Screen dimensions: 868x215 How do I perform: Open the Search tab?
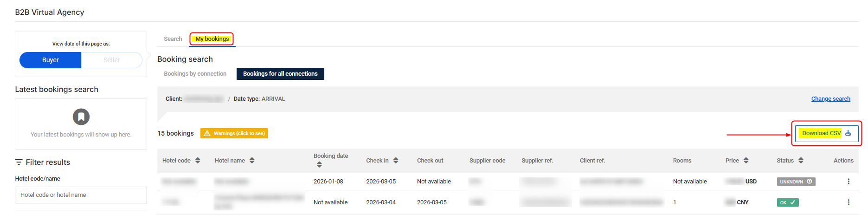[173, 39]
